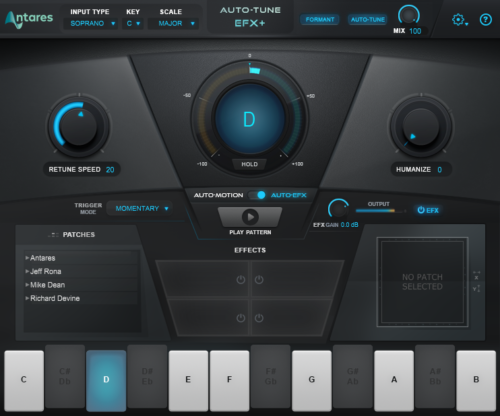500x416 pixels.
Task: Toggle the Auto-Tune button
Action: click(368, 20)
